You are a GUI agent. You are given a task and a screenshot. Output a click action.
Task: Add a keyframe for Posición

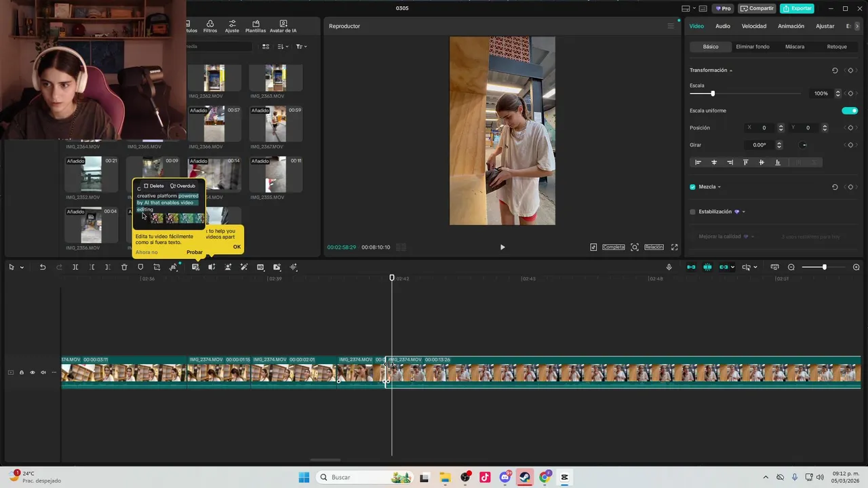click(x=850, y=128)
